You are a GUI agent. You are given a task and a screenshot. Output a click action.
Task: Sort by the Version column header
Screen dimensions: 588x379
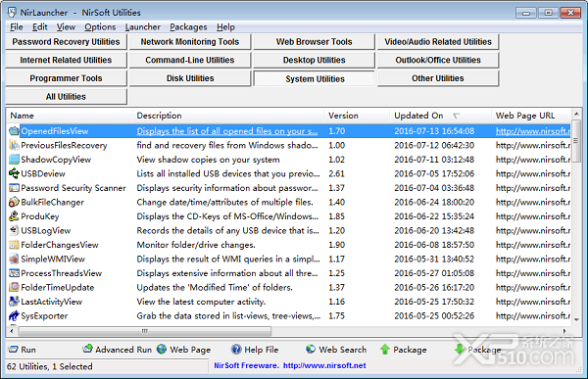(x=357, y=116)
